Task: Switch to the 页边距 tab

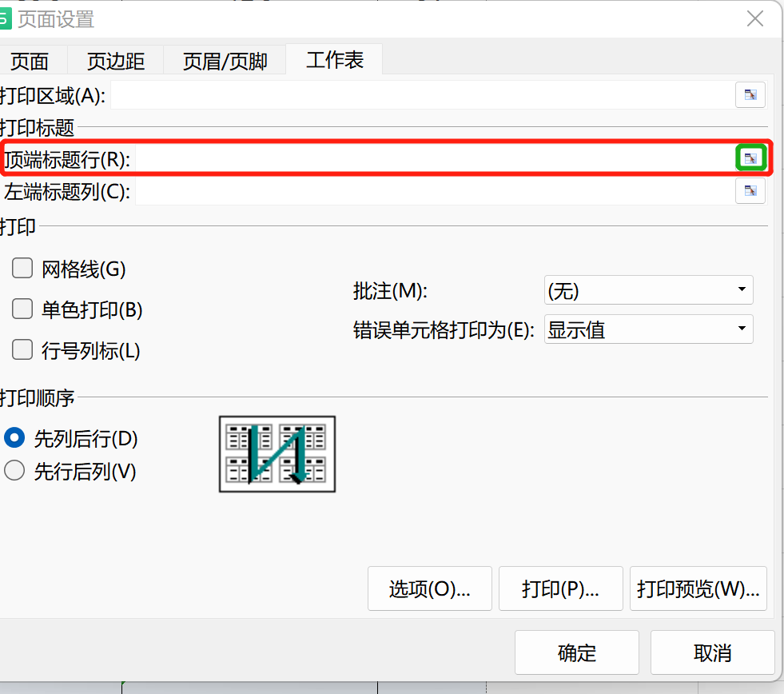Action: 116,62
